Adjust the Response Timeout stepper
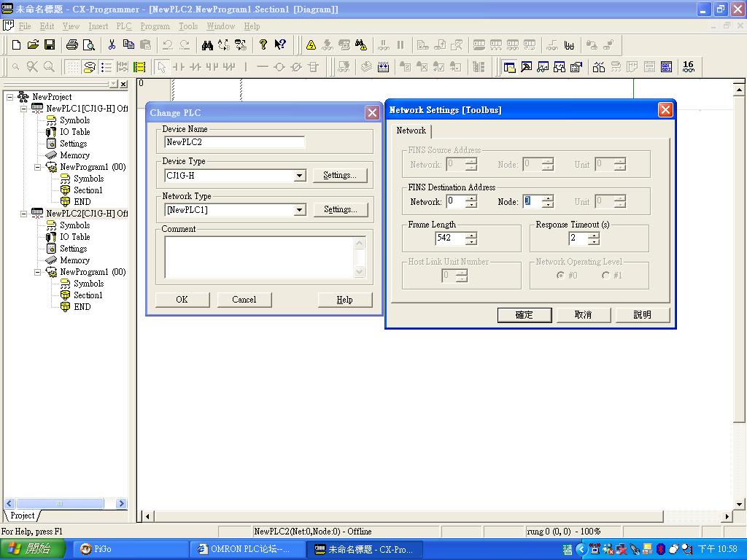 click(x=593, y=238)
